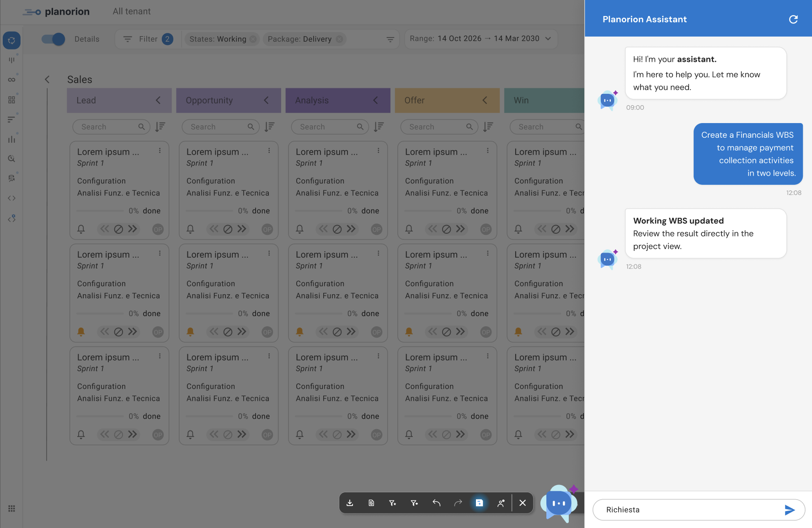Move first Lead card to next stage
The width and height of the screenshot is (812, 528).
pyautogui.click(x=133, y=229)
